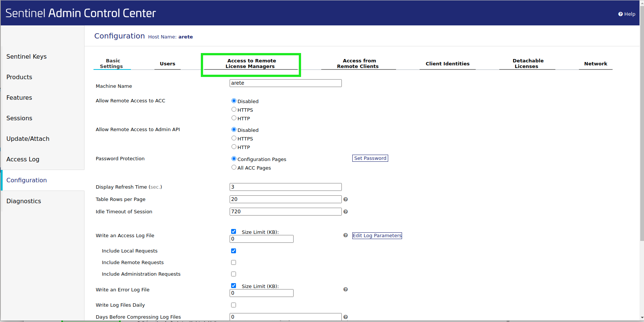Click the Help icon in header
644x322 pixels.
[620, 14]
